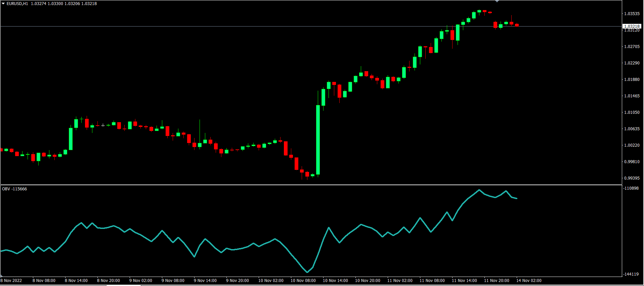Click the 8 Nov 20:00 time label
Image resolution: width=644 pixels, height=286 pixels.
(x=109, y=281)
